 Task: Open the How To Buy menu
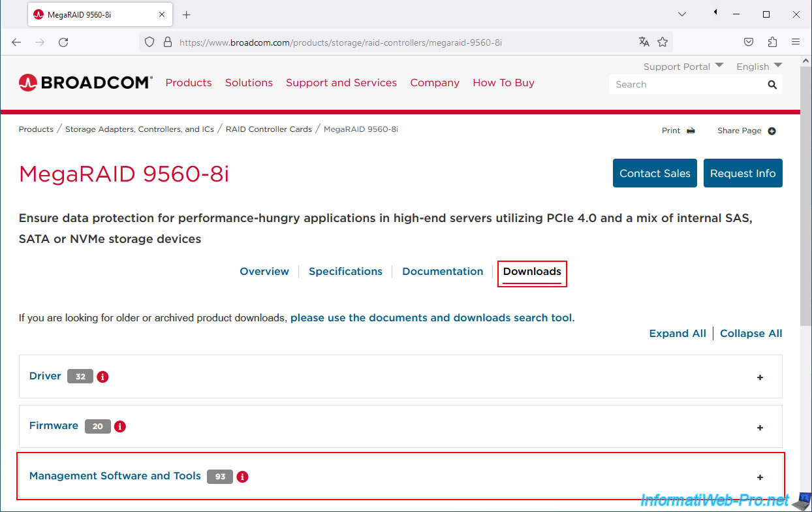503,83
